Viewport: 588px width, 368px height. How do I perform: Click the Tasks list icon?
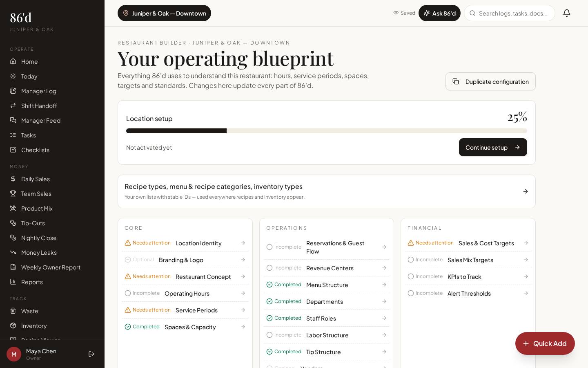[13, 135]
